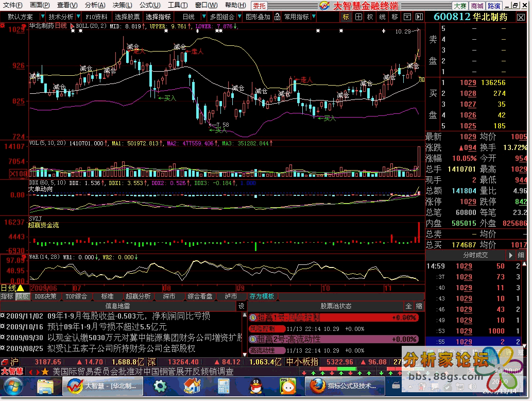The width and height of the screenshot is (532, 401).
Task: Click the 超赢1号 red progress bar
Action: coord(334,318)
